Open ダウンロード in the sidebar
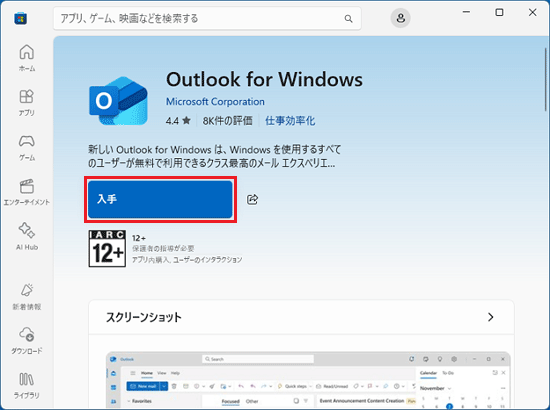The width and height of the screenshot is (550, 410). (x=27, y=341)
